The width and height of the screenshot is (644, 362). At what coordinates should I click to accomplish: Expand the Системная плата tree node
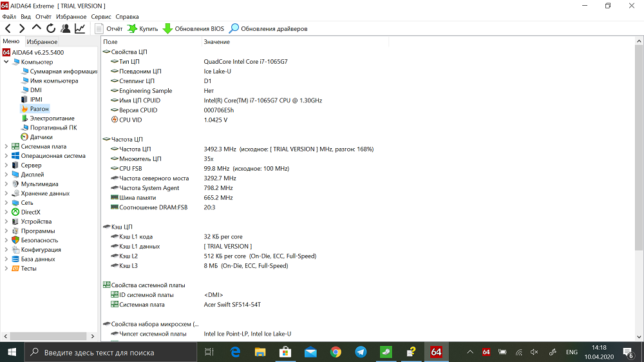coord(6,146)
